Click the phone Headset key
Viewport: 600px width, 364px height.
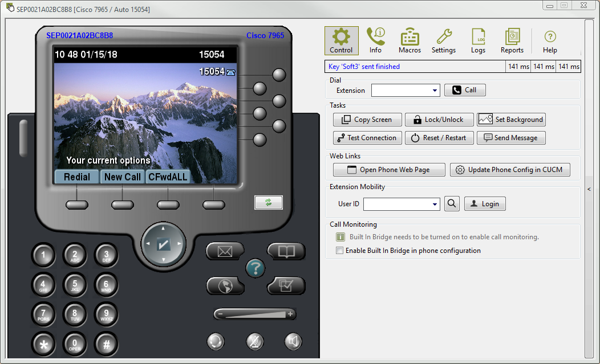click(216, 341)
